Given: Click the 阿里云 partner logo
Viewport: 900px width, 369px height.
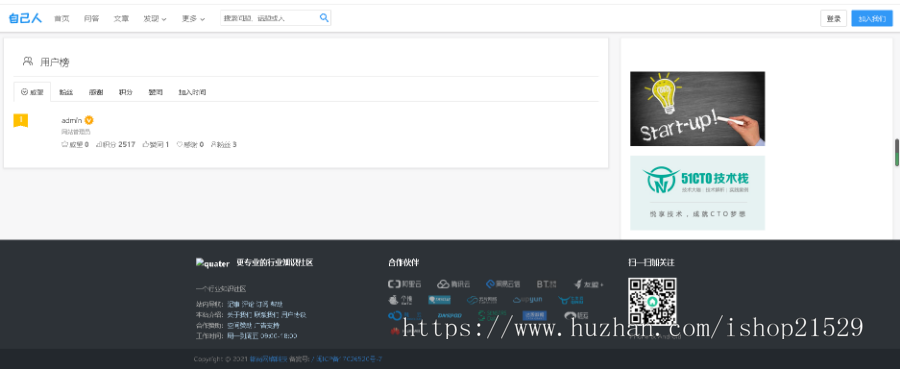Looking at the screenshot, I should pos(405,284).
